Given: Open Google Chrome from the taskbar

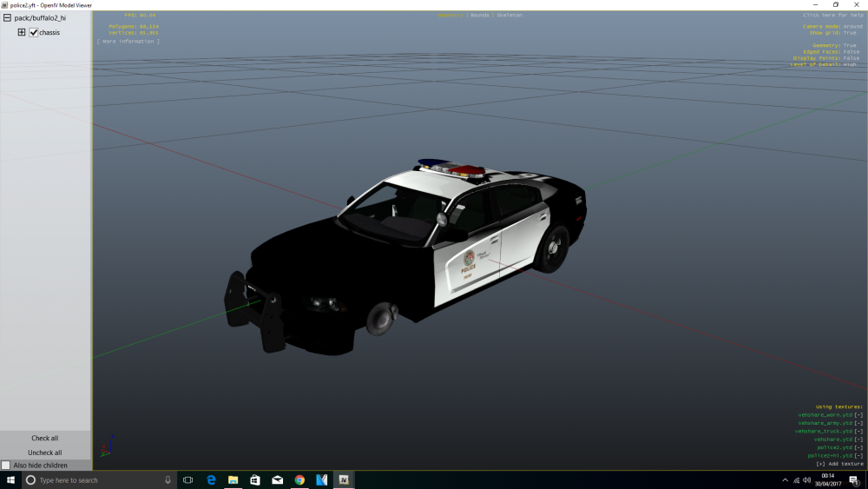Looking at the screenshot, I should (299, 479).
